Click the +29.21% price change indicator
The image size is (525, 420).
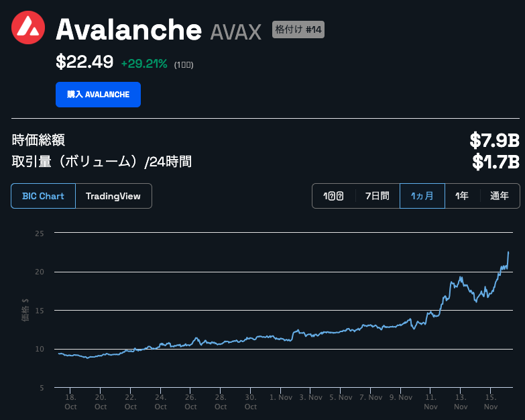tap(144, 64)
